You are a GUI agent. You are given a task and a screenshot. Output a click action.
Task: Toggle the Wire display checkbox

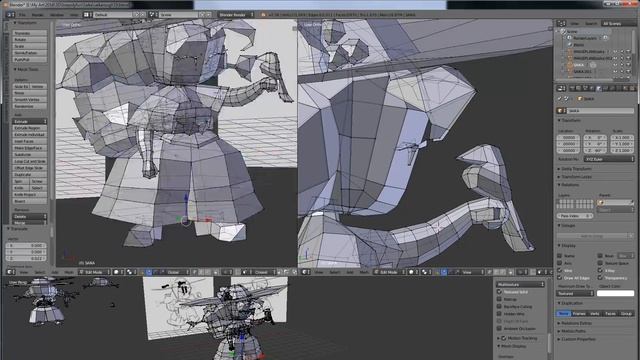click(560, 271)
